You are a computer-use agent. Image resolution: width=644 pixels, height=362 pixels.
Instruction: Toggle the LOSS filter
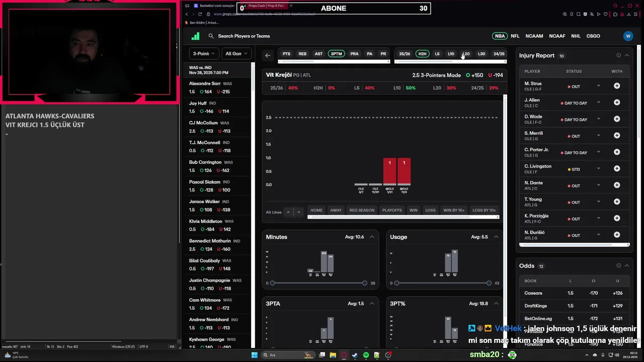tap(431, 210)
